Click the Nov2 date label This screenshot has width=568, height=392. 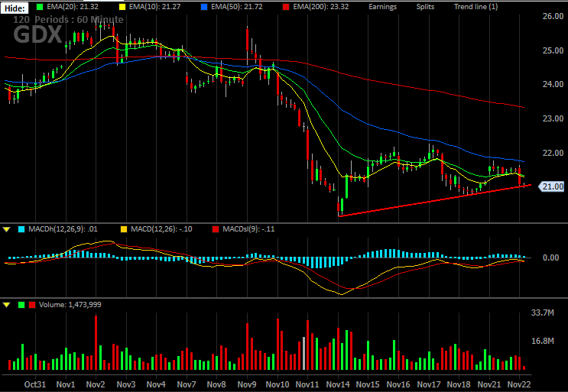click(96, 384)
